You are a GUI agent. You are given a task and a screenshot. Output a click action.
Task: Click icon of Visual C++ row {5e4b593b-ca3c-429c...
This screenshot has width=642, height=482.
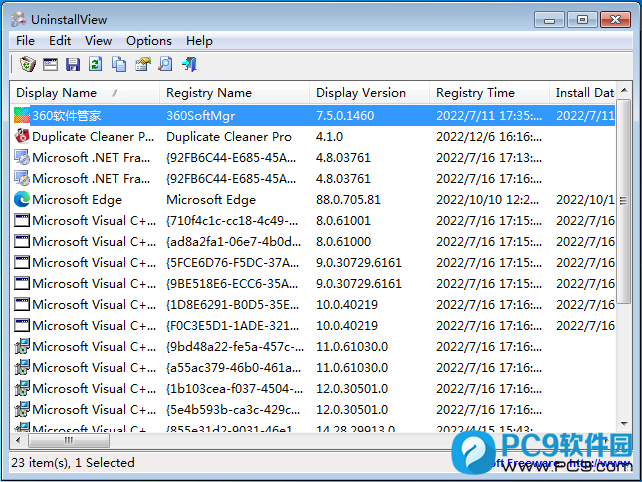22,409
